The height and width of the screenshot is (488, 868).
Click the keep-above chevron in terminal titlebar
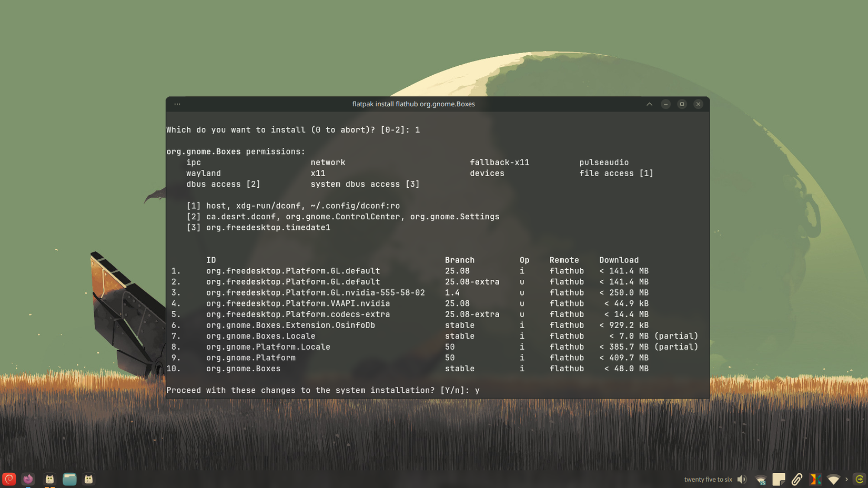coord(649,104)
